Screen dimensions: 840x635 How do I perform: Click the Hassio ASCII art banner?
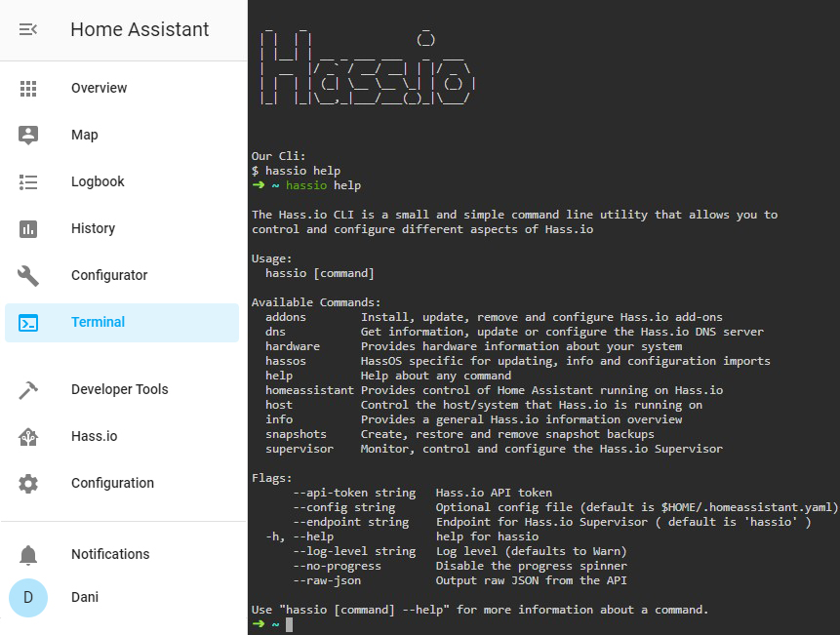coord(368,67)
